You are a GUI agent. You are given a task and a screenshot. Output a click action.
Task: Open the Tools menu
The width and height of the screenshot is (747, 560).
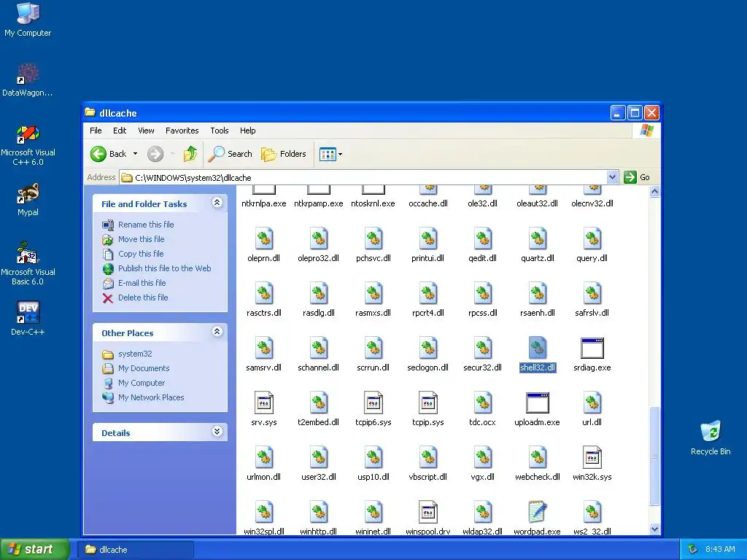pos(219,131)
